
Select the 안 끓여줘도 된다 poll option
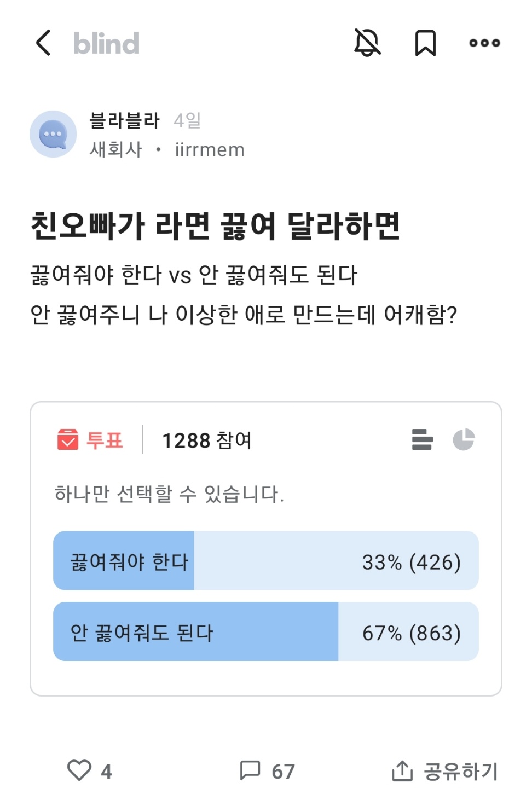[265, 632]
